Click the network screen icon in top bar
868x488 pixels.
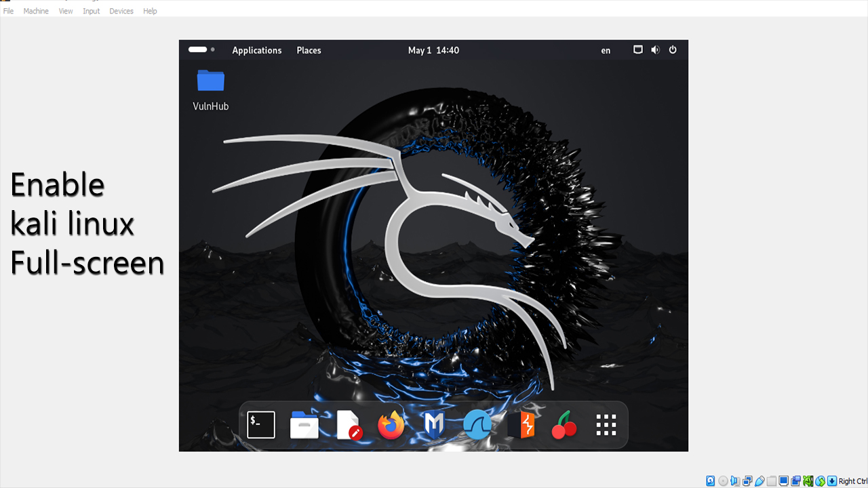coord(637,49)
